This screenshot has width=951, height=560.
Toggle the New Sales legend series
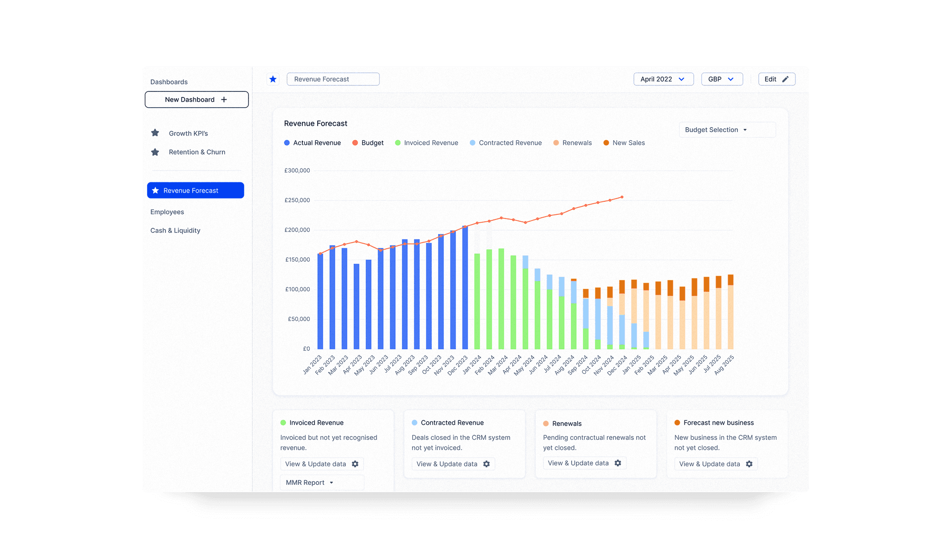click(x=624, y=143)
